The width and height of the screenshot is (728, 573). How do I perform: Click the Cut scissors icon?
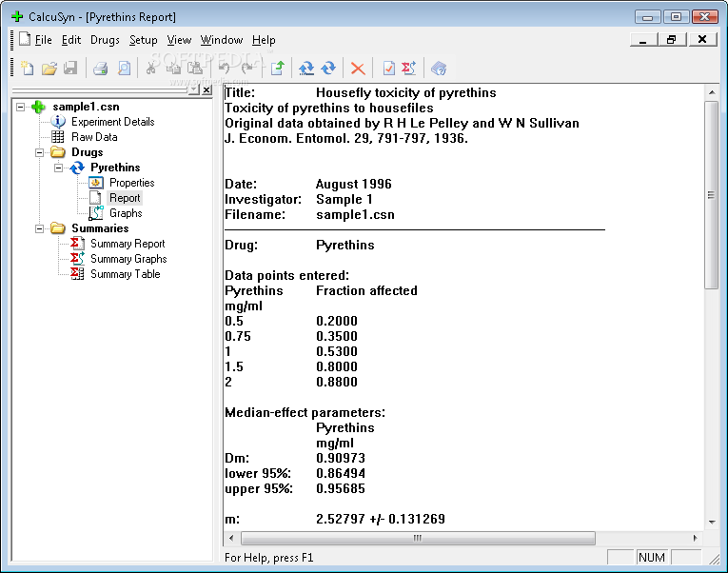151,69
